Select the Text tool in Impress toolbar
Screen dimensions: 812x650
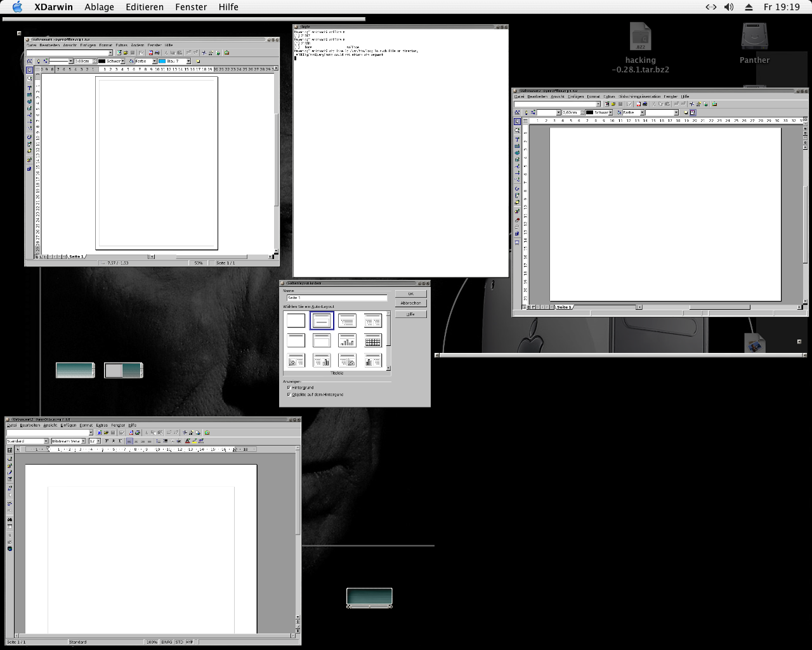click(x=517, y=139)
